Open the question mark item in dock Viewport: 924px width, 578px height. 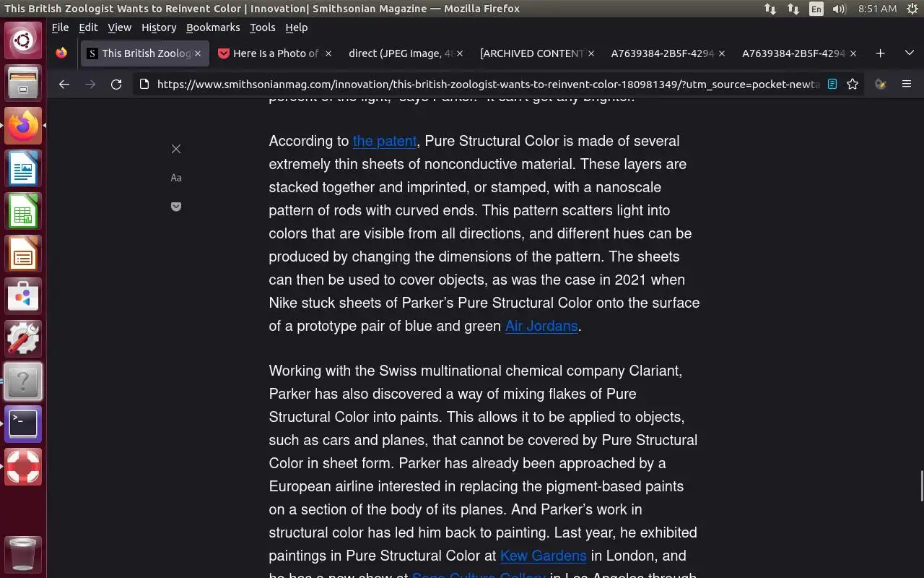pos(23,381)
